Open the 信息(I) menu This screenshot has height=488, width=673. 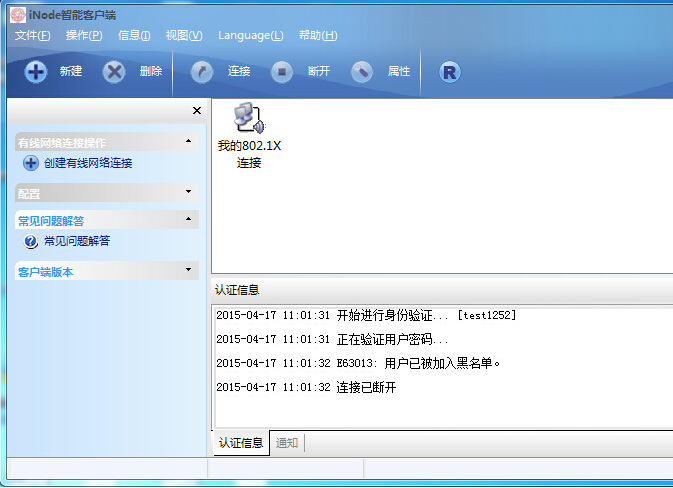[x=134, y=35]
